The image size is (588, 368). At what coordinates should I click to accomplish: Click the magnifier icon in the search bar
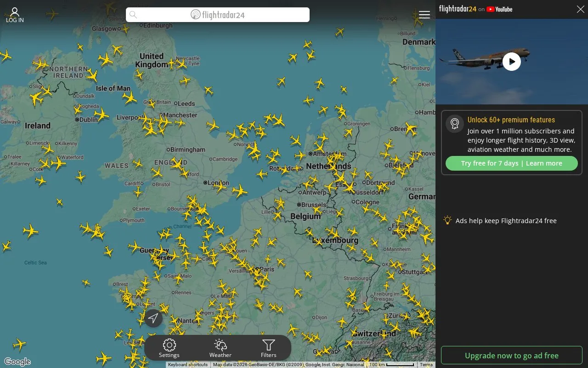click(133, 15)
